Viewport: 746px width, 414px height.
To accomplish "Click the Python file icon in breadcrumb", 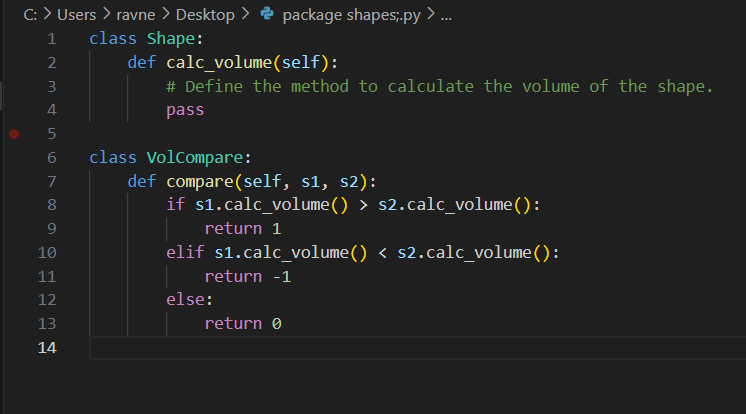I will (267, 14).
